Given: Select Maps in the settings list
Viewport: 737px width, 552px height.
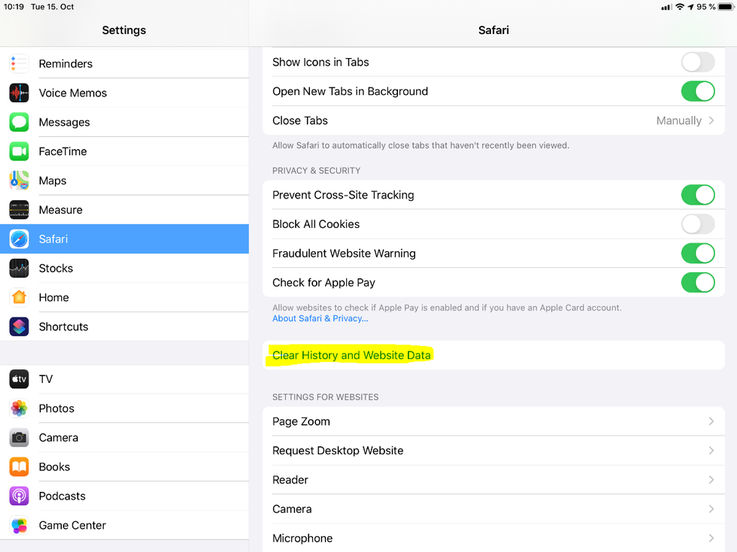Looking at the screenshot, I should [124, 180].
